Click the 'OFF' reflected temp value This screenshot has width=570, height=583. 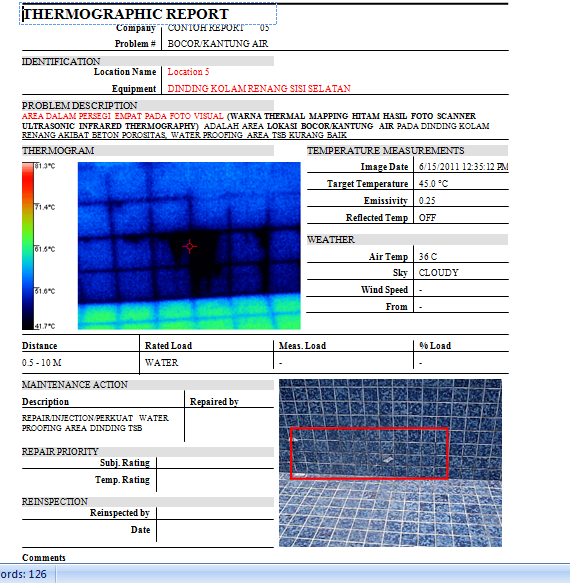coord(427,218)
